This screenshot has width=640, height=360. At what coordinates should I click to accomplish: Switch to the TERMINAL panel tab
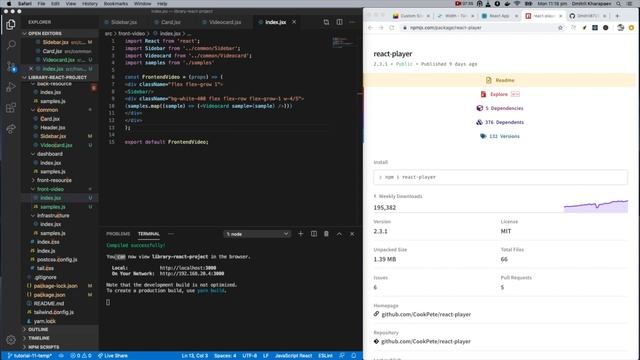149,234
